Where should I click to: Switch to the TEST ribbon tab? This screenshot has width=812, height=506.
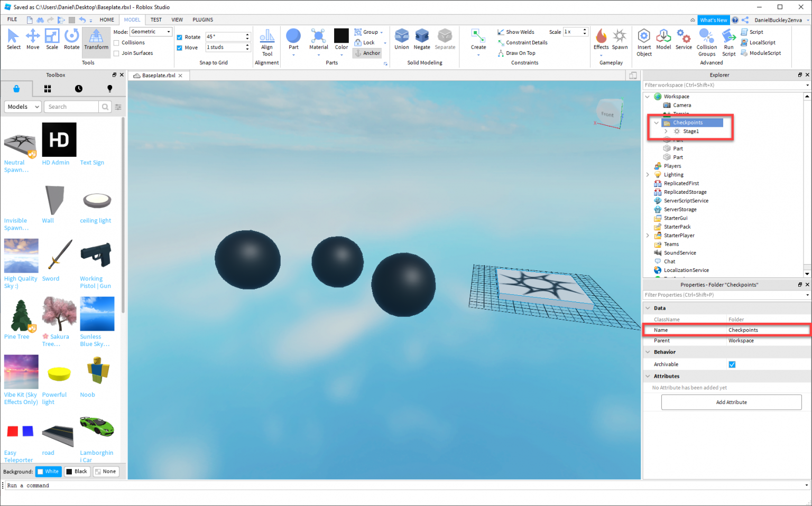pos(156,20)
